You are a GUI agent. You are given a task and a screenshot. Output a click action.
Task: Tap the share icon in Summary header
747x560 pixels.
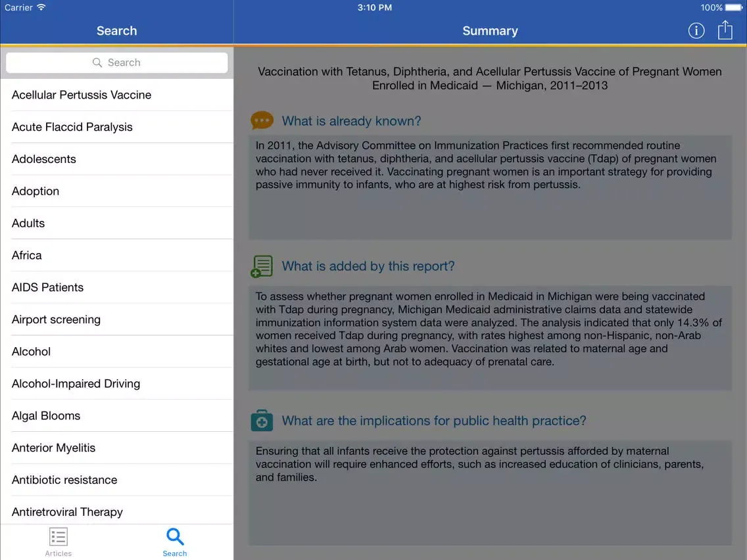coord(725,30)
